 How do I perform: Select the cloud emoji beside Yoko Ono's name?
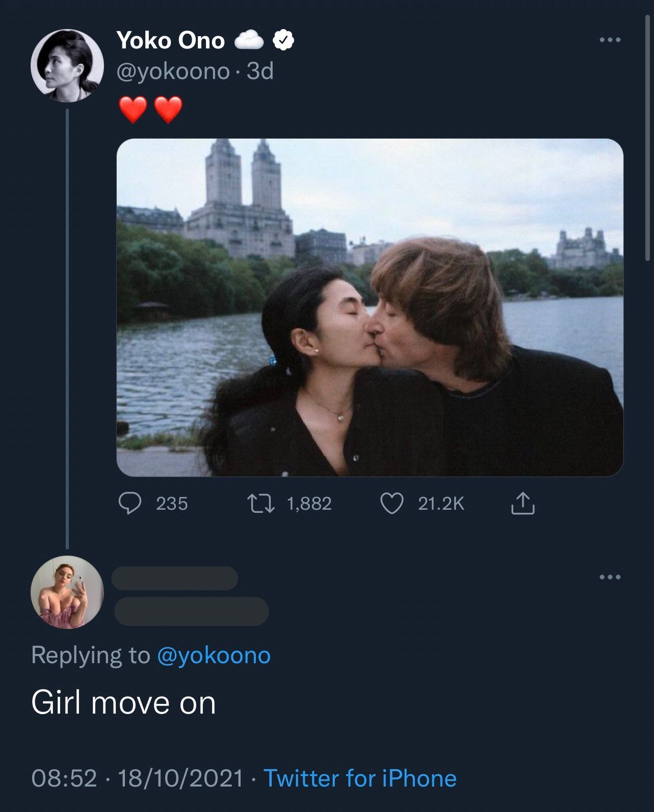coord(250,41)
